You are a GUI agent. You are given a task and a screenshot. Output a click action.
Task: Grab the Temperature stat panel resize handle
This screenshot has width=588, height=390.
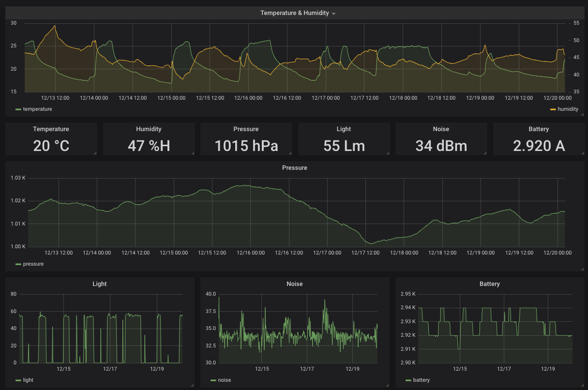click(x=95, y=153)
